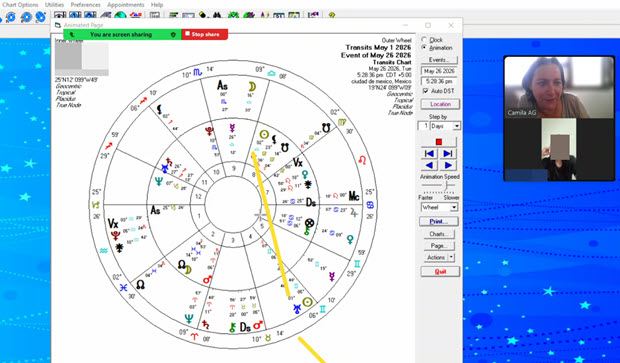Click the 'Transits May 1 2026' heading
Viewport: 620px width, 363px height.
[x=378, y=47]
